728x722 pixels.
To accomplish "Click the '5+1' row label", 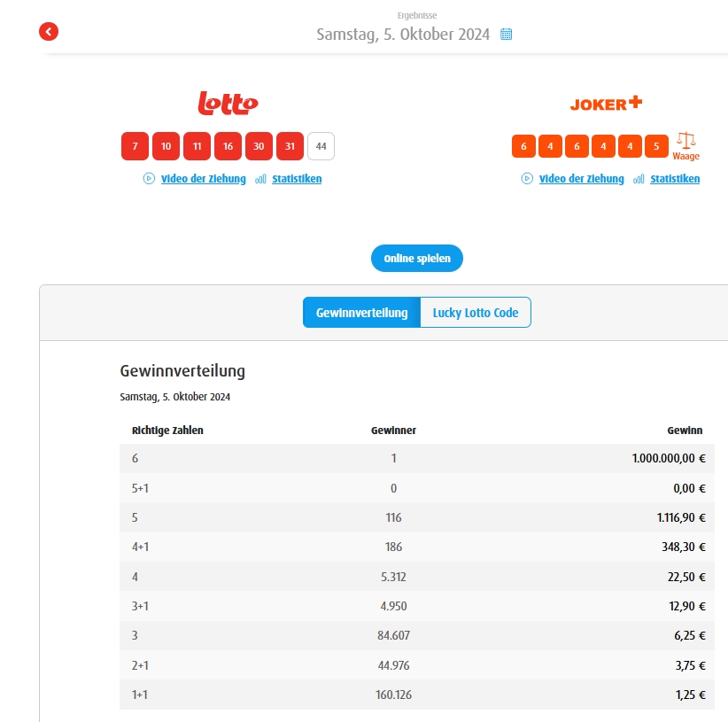I will tap(140, 488).
